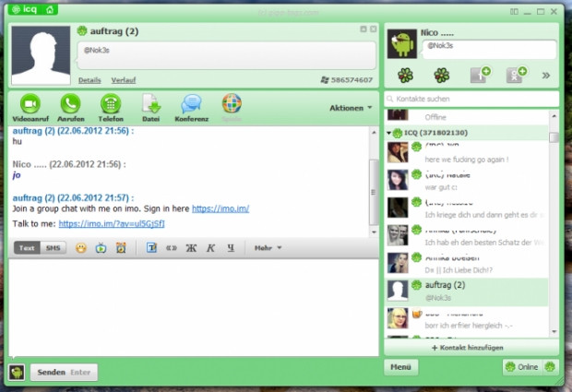This screenshot has height=392, width=572.
Task: Click the chat history scrollbar thumb
Action: pyautogui.click(x=374, y=192)
